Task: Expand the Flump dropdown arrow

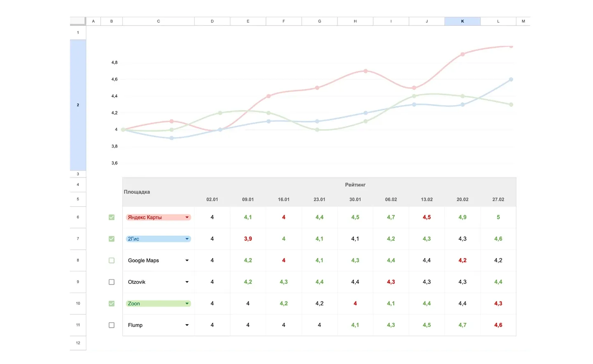Action: click(x=187, y=325)
